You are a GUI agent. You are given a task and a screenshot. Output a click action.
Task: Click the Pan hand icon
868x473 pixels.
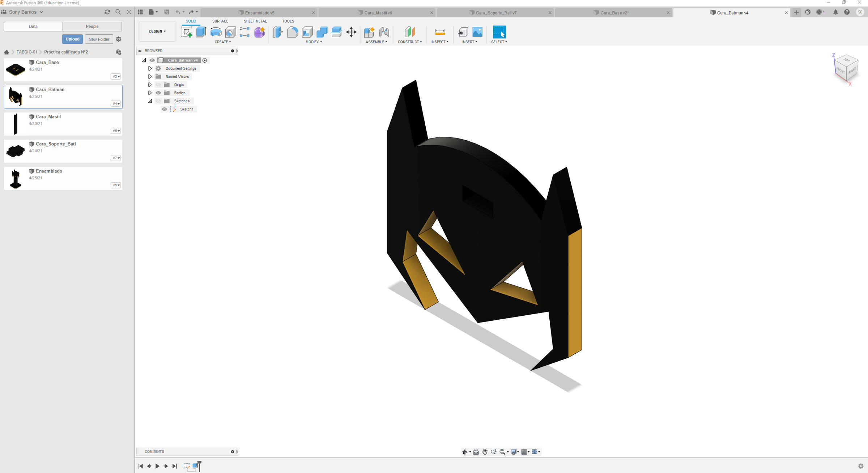[x=485, y=452]
